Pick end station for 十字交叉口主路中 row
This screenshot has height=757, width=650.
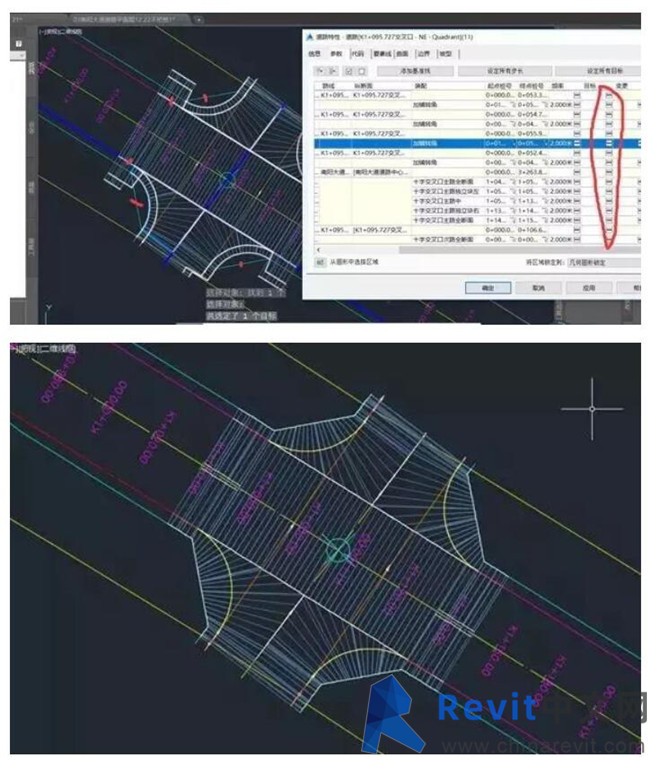coord(545,201)
